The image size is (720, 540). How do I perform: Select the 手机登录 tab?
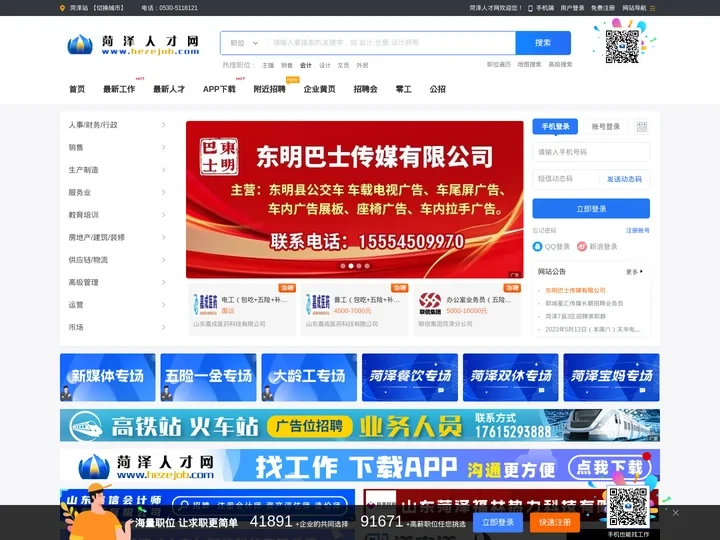(555, 127)
